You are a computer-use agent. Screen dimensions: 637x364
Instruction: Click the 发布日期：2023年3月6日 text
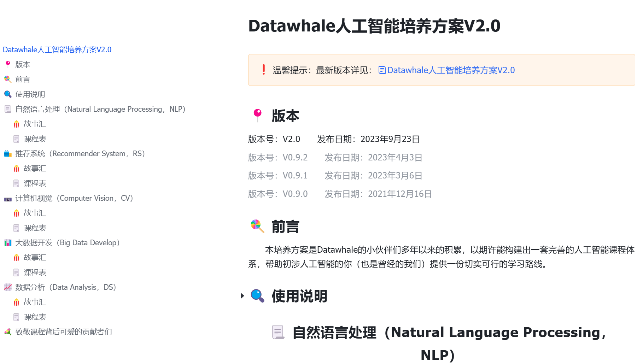374,176
